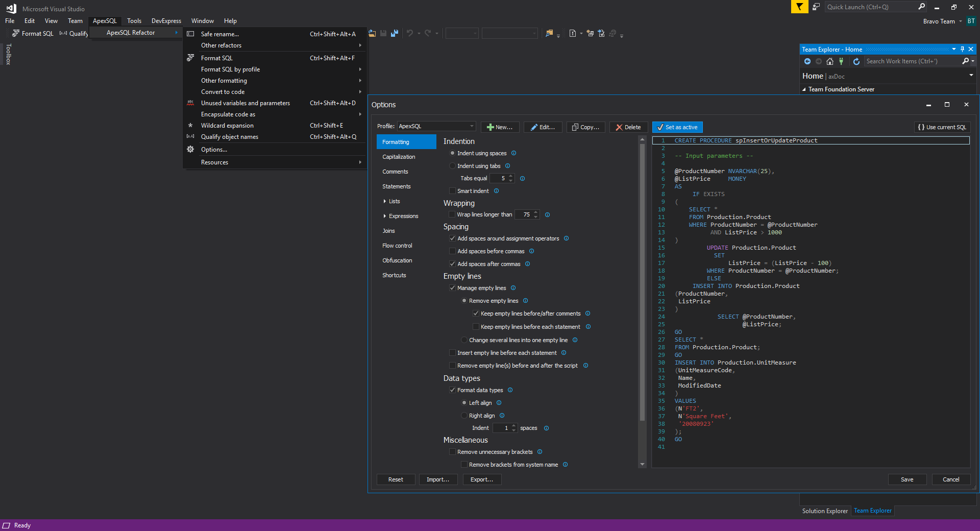This screenshot has height=531, width=980.
Task: Uncheck Add spaces after commas
Action: (x=452, y=264)
